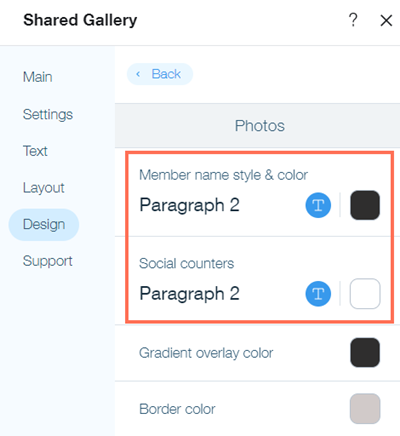400x436 pixels.
Task: Change the Gradient overlay color swatch
Action: click(x=365, y=352)
